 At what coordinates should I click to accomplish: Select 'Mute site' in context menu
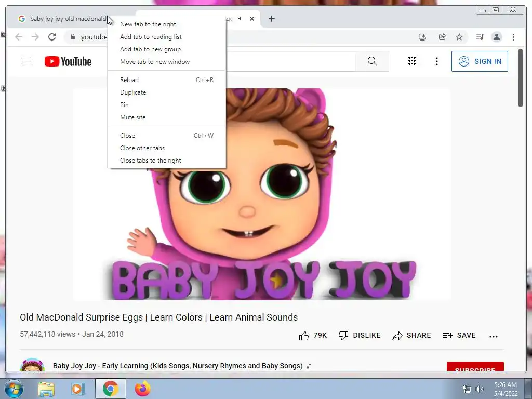tap(167, 117)
